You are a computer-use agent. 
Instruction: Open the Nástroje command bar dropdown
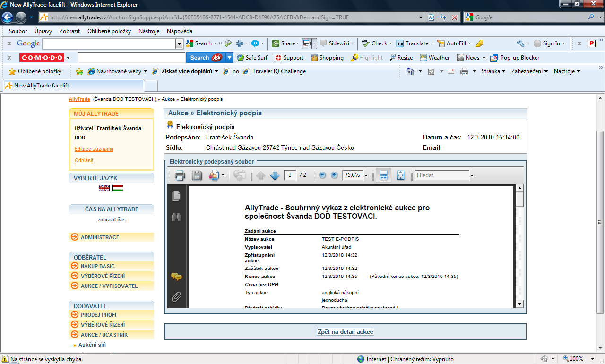567,71
